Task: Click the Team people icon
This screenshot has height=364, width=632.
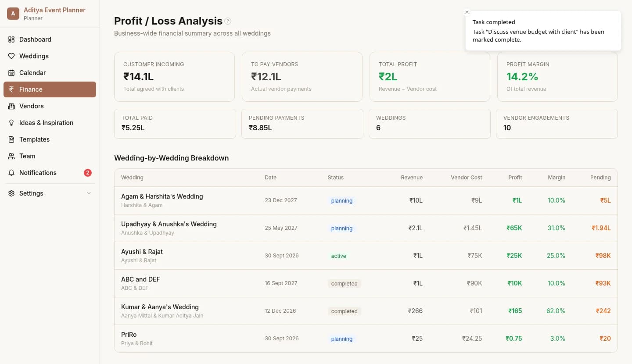Action: click(x=11, y=156)
